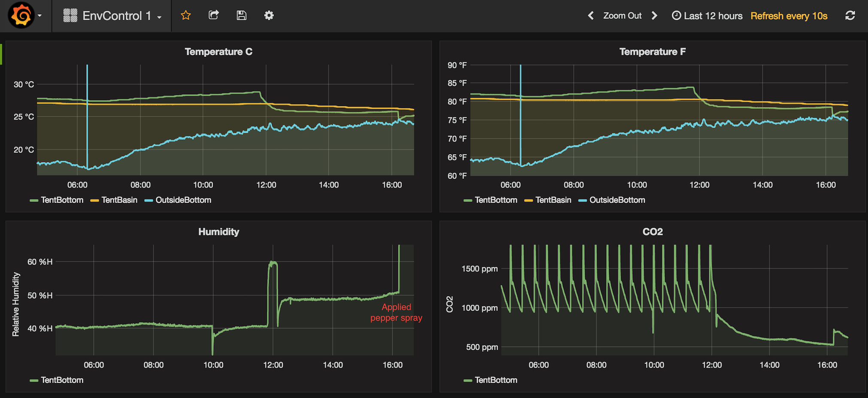Image resolution: width=868 pixels, height=398 pixels.
Task: Star the EnvControl 1 dashboard
Action: 185,15
